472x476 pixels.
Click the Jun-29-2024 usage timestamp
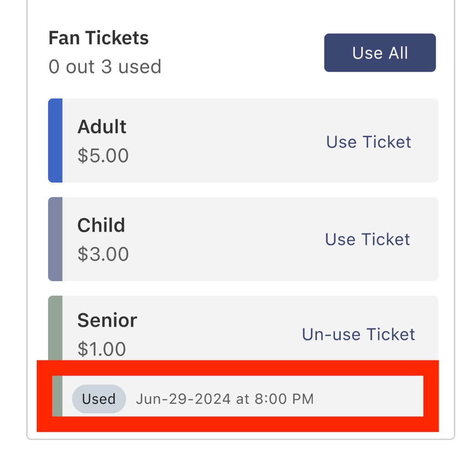tap(224, 399)
